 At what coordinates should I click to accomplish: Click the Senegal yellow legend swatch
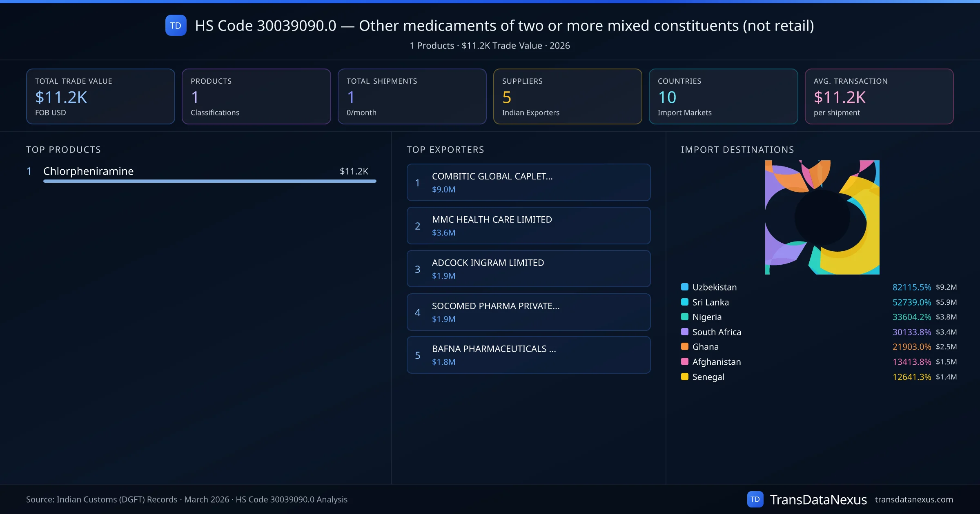point(685,377)
